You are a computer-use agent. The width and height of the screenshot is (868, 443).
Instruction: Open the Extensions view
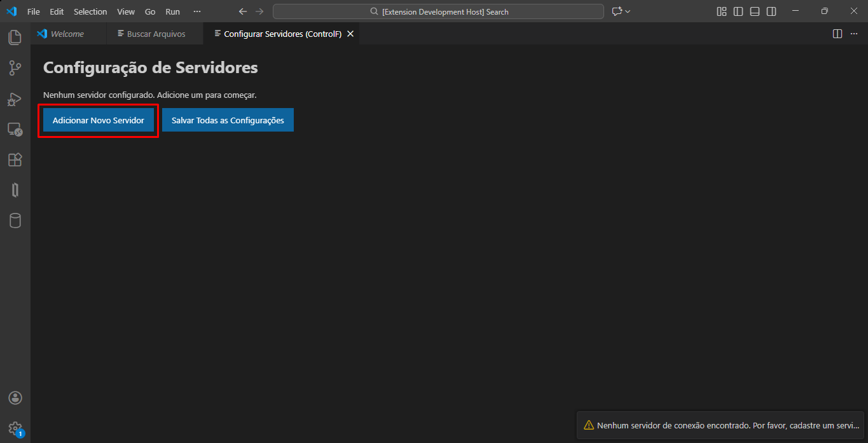click(x=15, y=160)
